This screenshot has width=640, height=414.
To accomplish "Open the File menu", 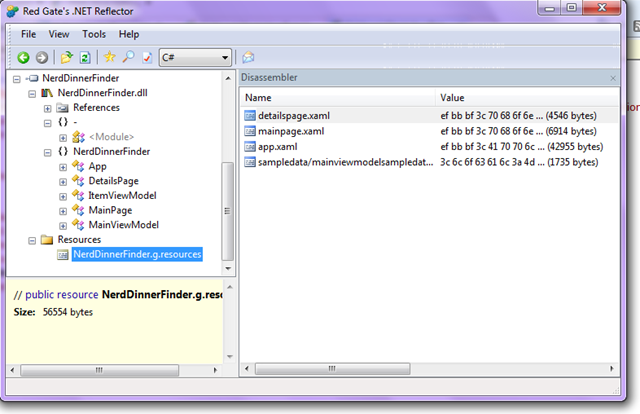I will (28, 34).
